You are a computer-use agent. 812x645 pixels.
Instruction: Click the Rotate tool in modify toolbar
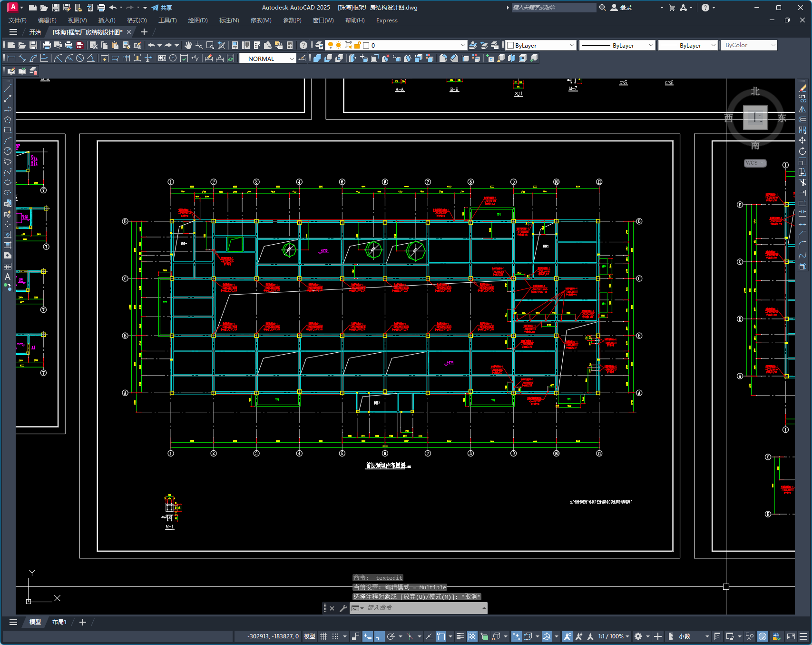[803, 151]
